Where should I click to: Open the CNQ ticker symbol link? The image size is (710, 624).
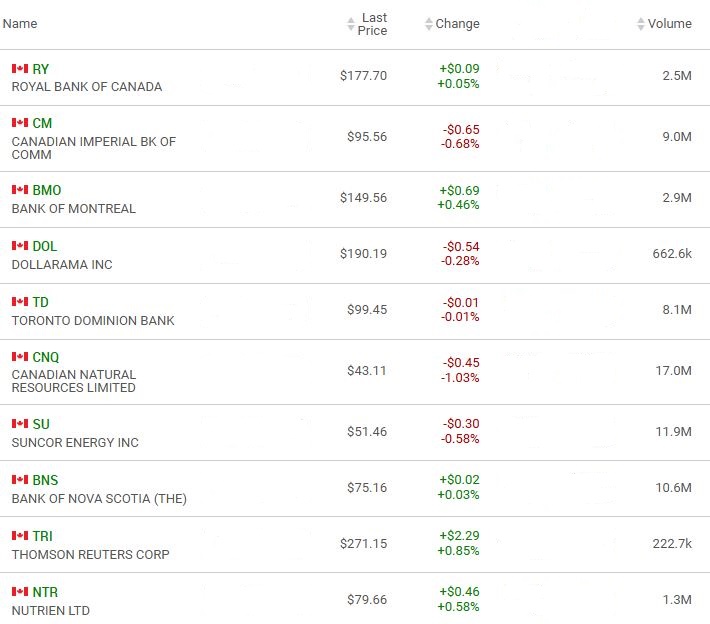(46, 357)
